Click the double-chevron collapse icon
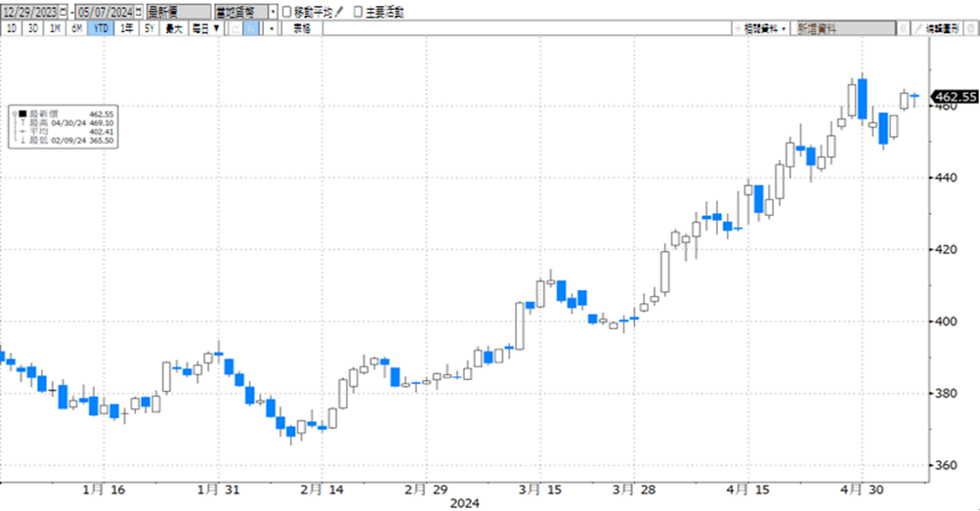Viewport: 980px width, 511px height. coord(903,28)
